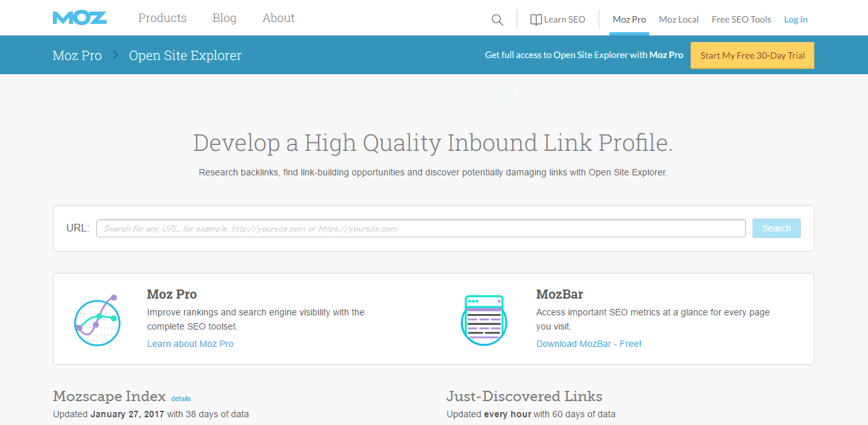Open the Products menu
The image size is (868, 425).
162,18
